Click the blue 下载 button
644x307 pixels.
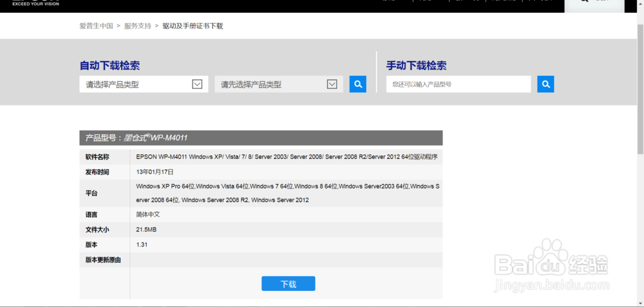[x=289, y=284]
